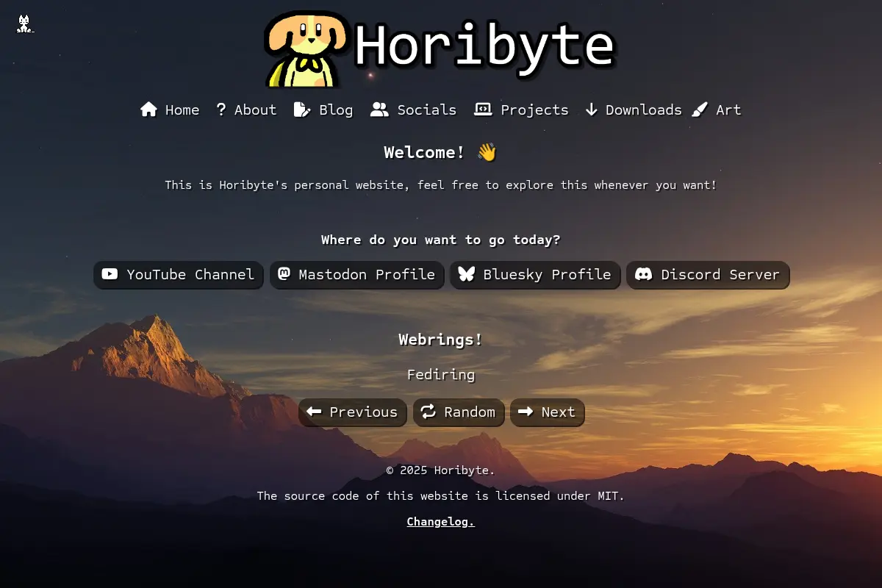Open the Bluesky Profile button
Screen dimensions: 882x588
(536, 275)
